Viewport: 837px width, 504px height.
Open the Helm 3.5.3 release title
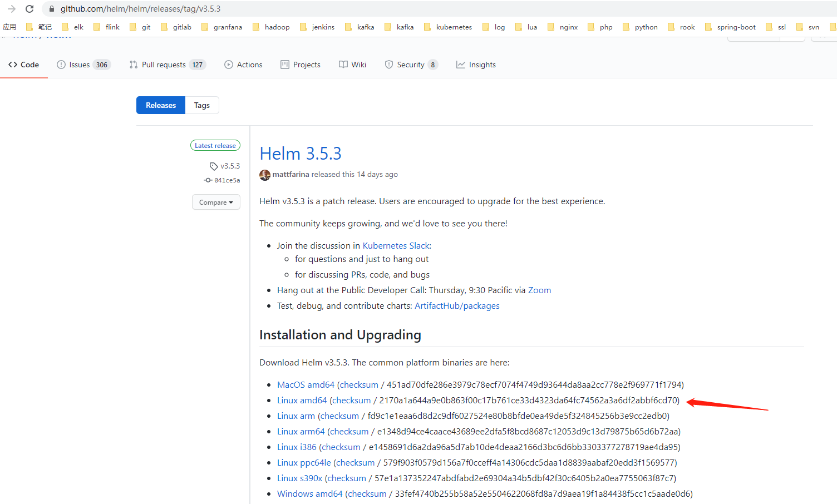(301, 154)
